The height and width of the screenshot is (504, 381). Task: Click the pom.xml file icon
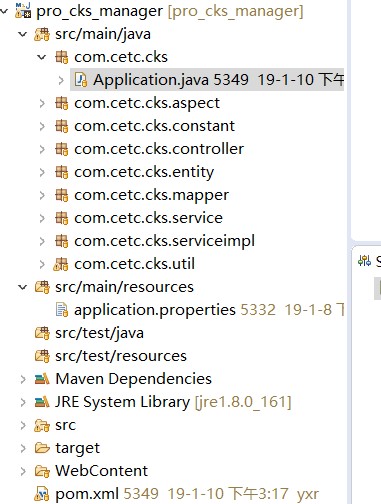point(42,494)
